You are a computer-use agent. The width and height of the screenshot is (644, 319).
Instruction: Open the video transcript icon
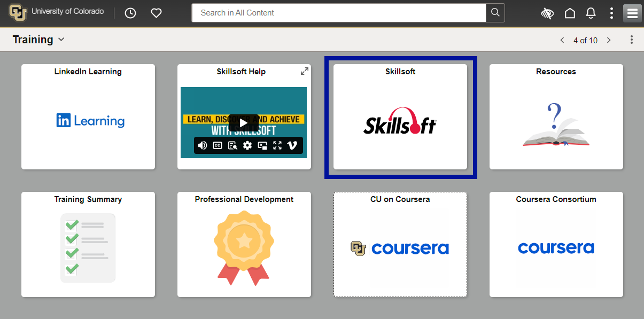[232, 145]
